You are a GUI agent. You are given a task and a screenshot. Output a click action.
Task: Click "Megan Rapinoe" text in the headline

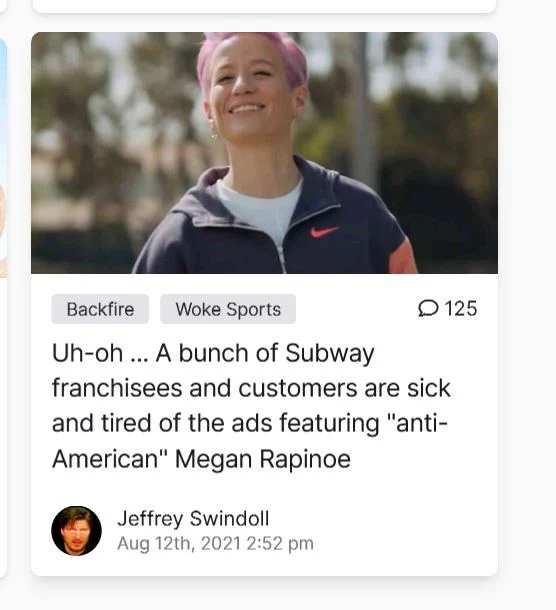coord(263,459)
